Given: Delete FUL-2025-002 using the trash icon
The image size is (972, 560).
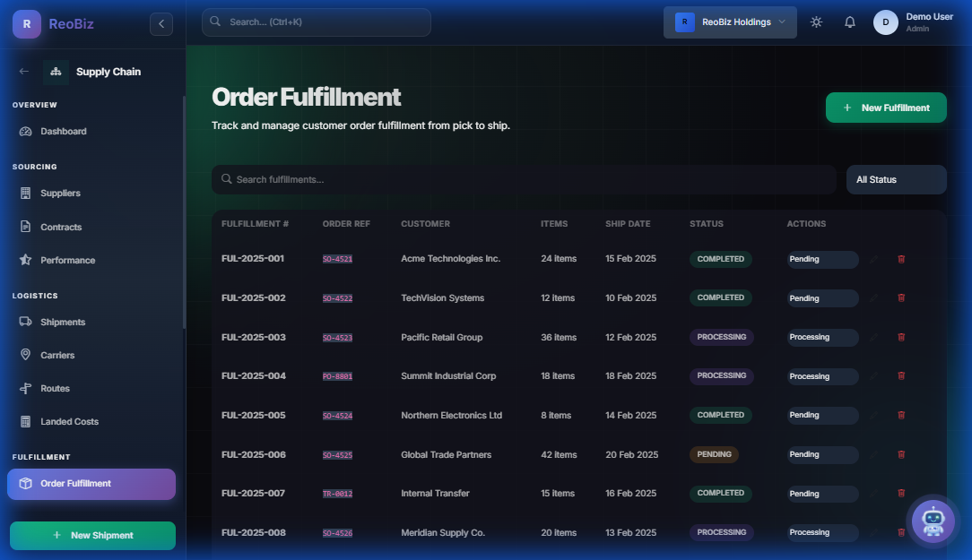Looking at the screenshot, I should [x=901, y=297].
